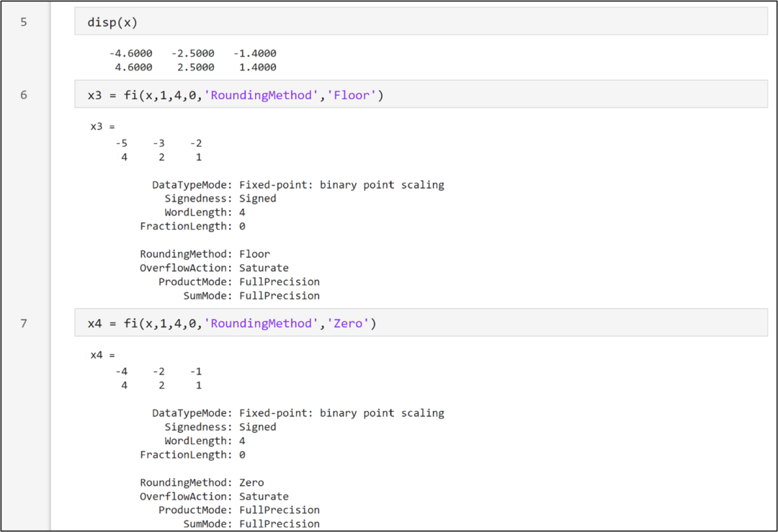Select the x4 output matrix values

(158, 378)
